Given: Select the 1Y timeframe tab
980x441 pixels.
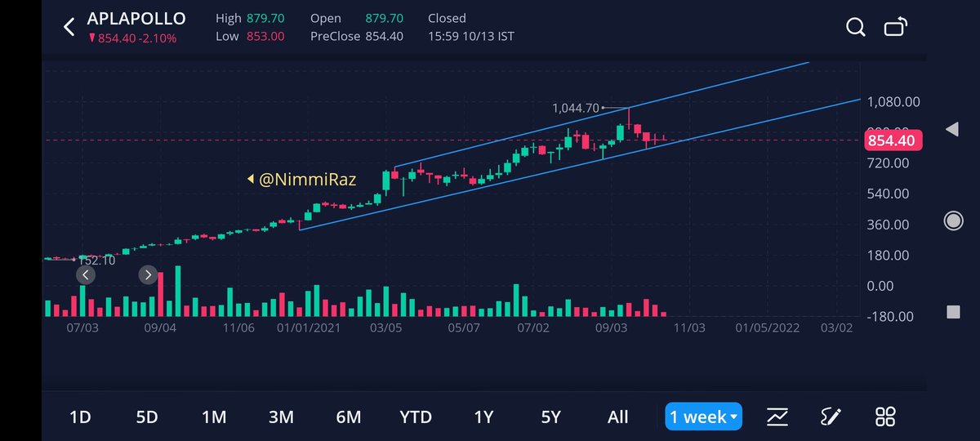Looking at the screenshot, I should tap(483, 416).
